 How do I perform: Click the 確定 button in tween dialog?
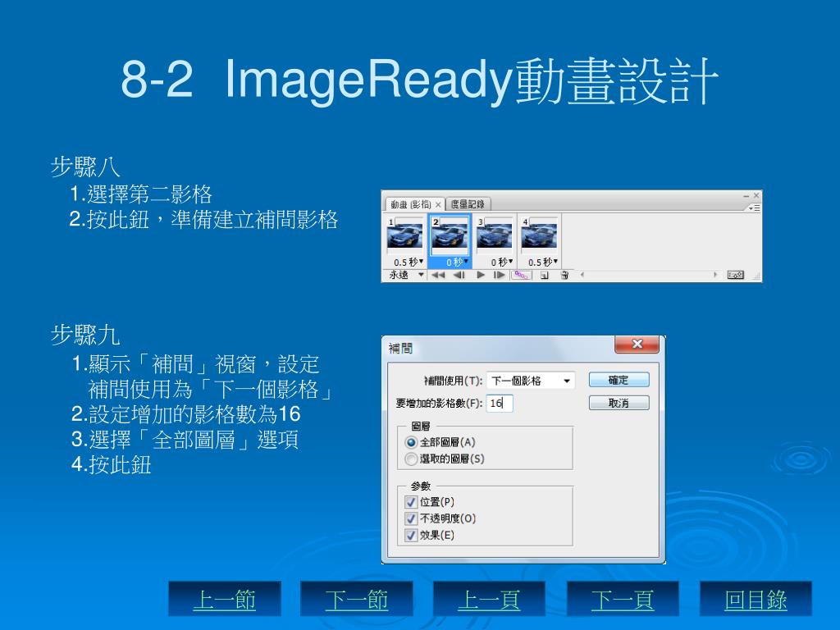tap(619, 380)
